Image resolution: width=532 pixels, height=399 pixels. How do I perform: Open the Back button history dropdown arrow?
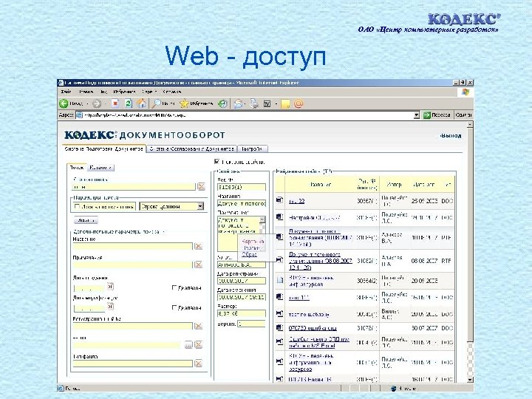87,104
